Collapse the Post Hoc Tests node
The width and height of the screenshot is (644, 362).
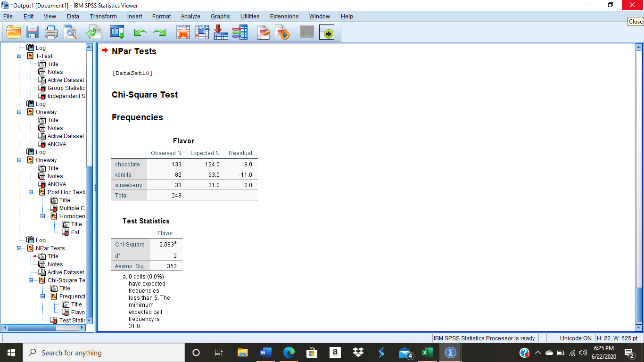(31, 192)
